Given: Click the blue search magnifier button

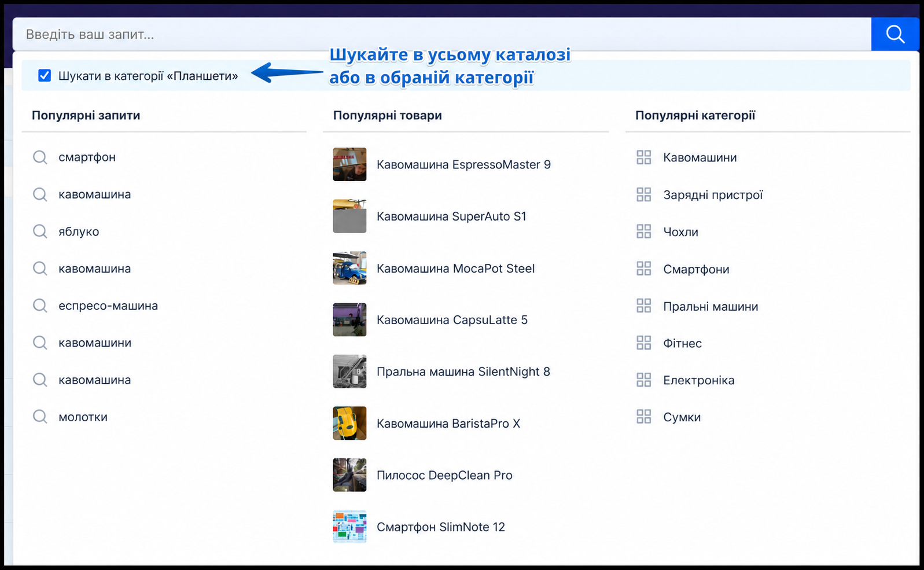Looking at the screenshot, I should [894, 34].
